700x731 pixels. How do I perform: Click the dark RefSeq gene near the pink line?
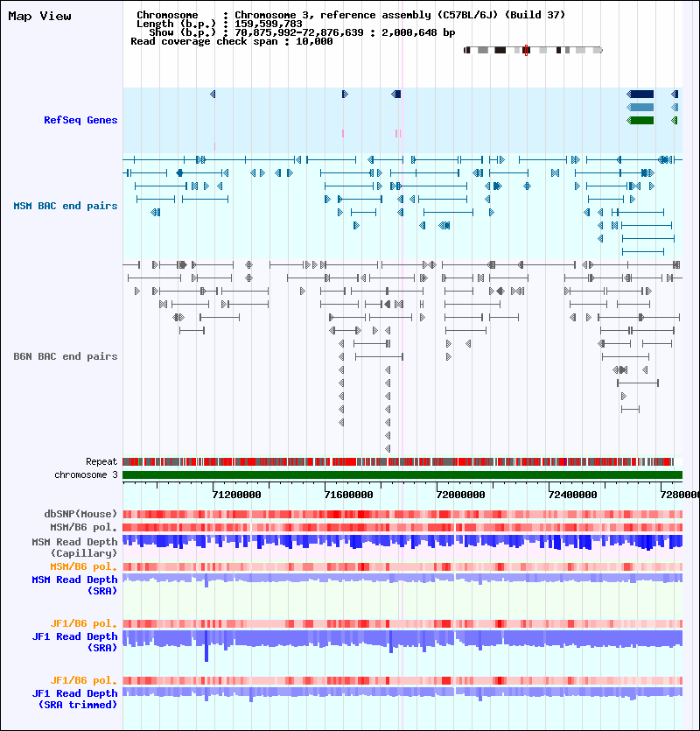click(x=396, y=95)
